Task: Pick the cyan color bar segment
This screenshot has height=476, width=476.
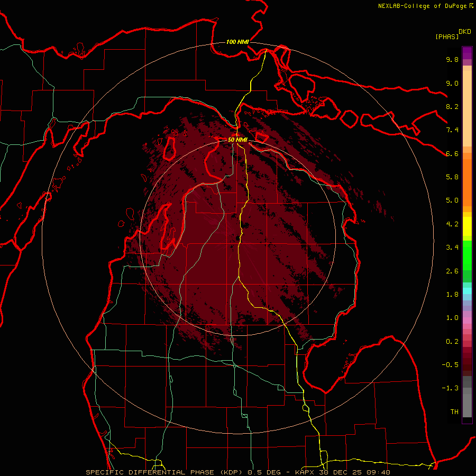Action: [467, 291]
